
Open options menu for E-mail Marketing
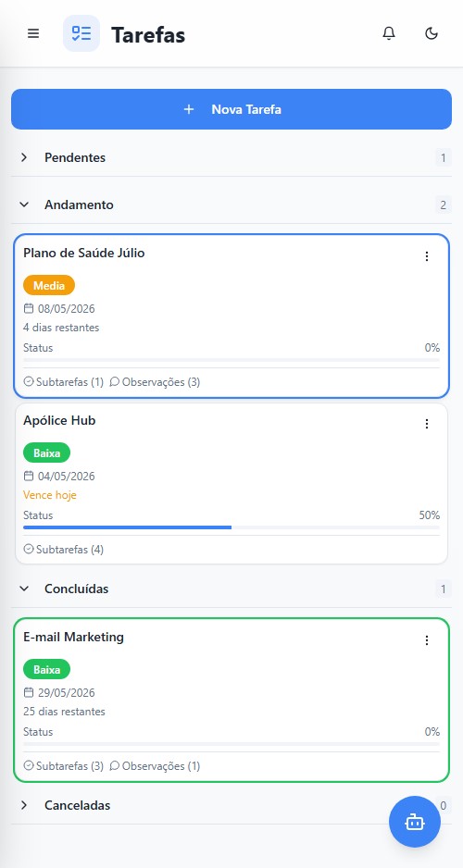pos(427,640)
